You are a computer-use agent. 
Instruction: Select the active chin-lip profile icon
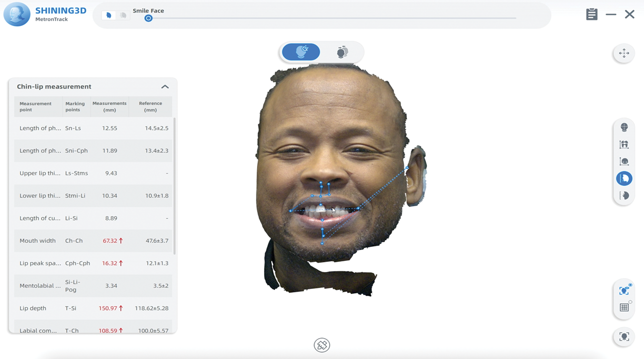click(x=624, y=178)
